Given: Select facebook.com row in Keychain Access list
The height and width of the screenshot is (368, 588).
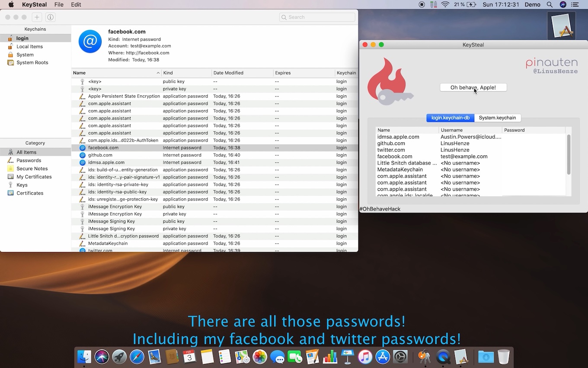Looking at the screenshot, I should pyautogui.click(x=214, y=148).
